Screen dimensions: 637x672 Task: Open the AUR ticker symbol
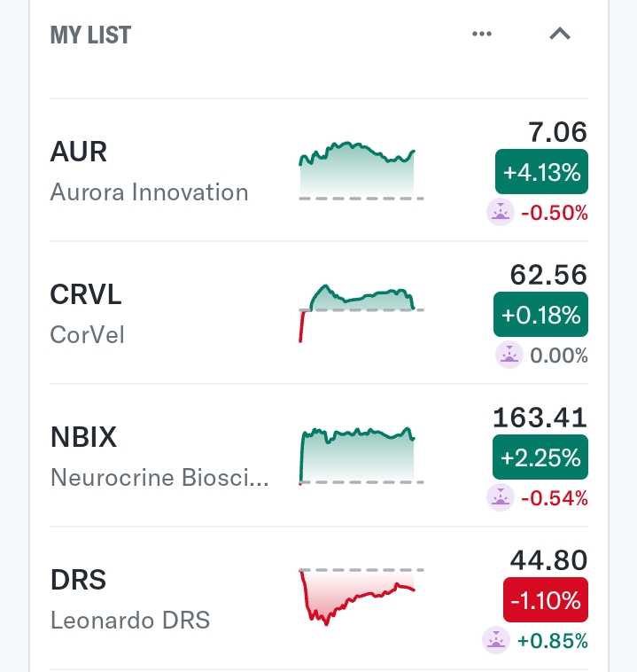[x=78, y=152]
